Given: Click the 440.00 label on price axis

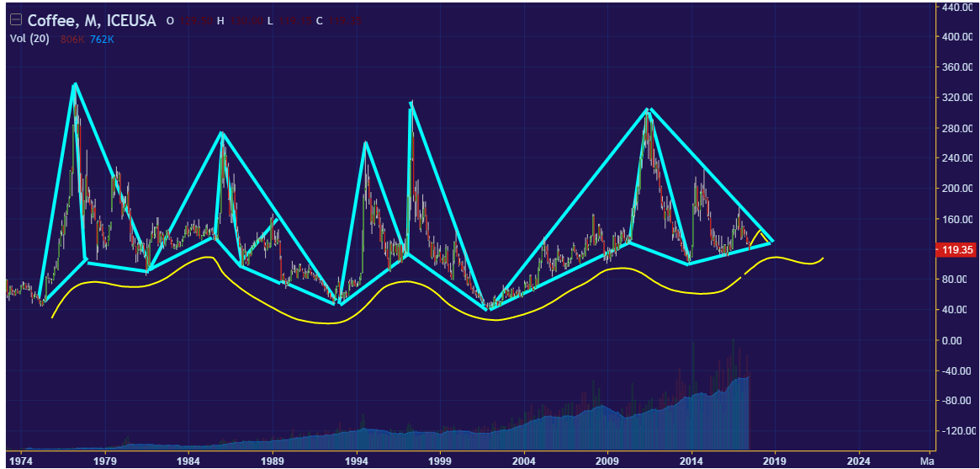Looking at the screenshot, I should click(x=957, y=7).
